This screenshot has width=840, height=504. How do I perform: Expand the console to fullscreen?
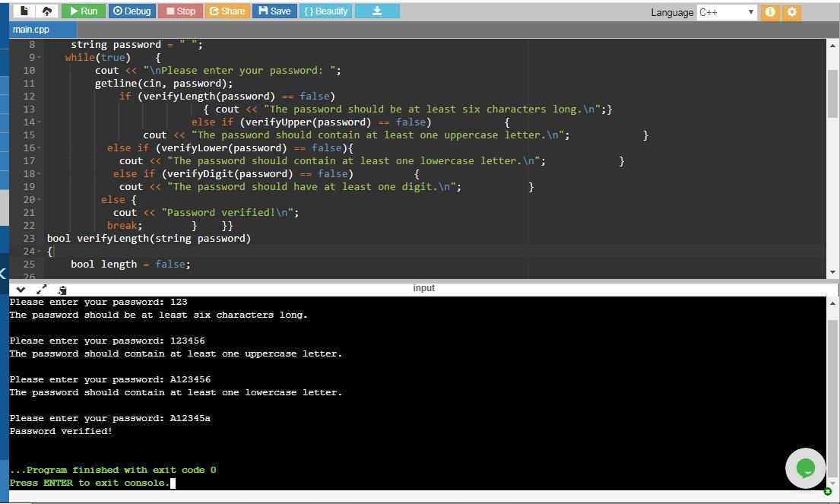(x=41, y=289)
